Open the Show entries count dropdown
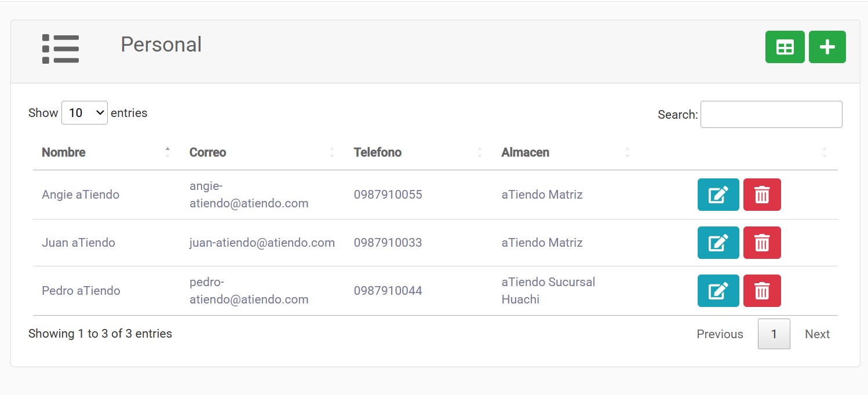The width and height of the screenshot is (868, 395). pos(85,112)
